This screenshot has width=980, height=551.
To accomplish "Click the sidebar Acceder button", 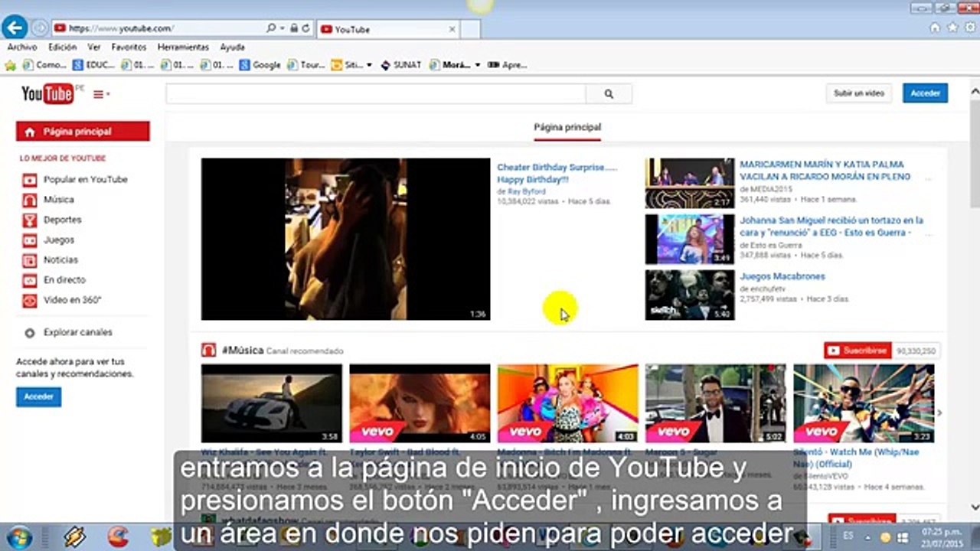I will tap(38, 396).
